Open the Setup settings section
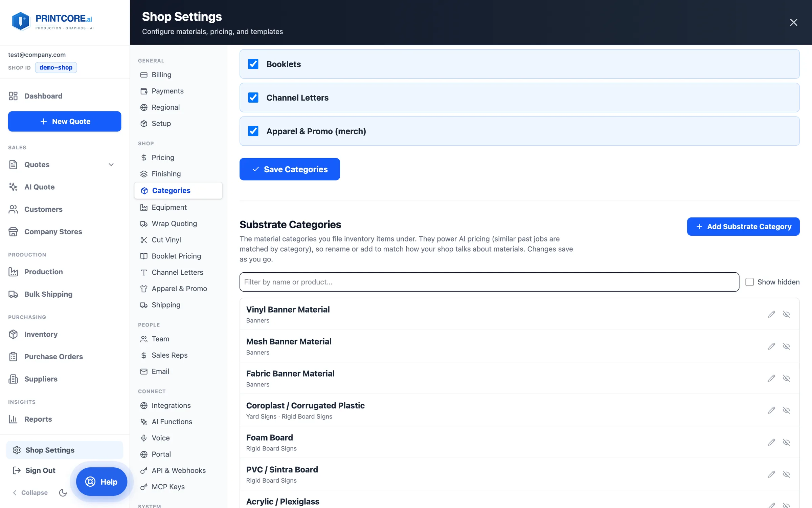This screenshot has width=812, height=508. coord(178,123)
